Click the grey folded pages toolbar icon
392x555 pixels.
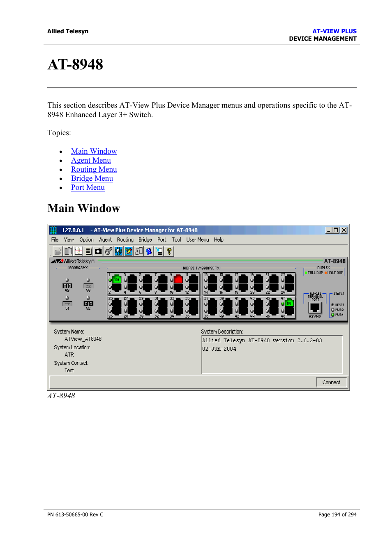point(139,251)
